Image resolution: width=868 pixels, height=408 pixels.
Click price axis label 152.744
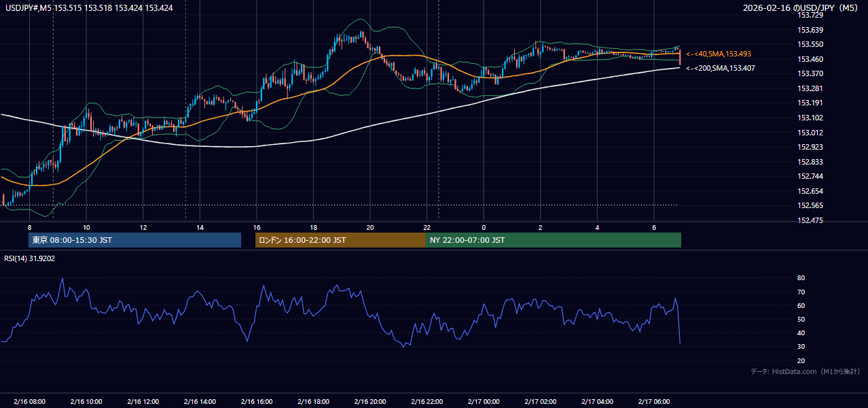[x=810, y=176]
